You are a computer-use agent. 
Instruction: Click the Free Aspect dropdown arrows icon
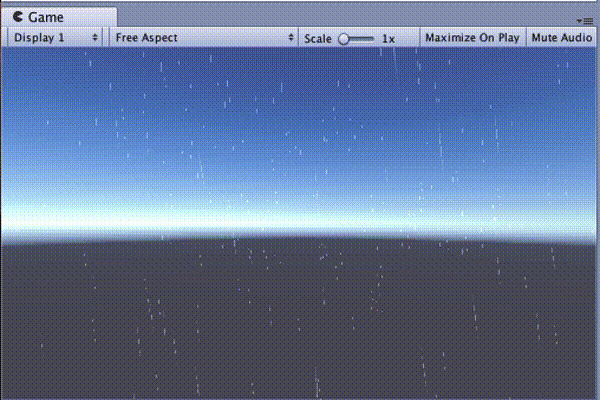tap(292, 38)
